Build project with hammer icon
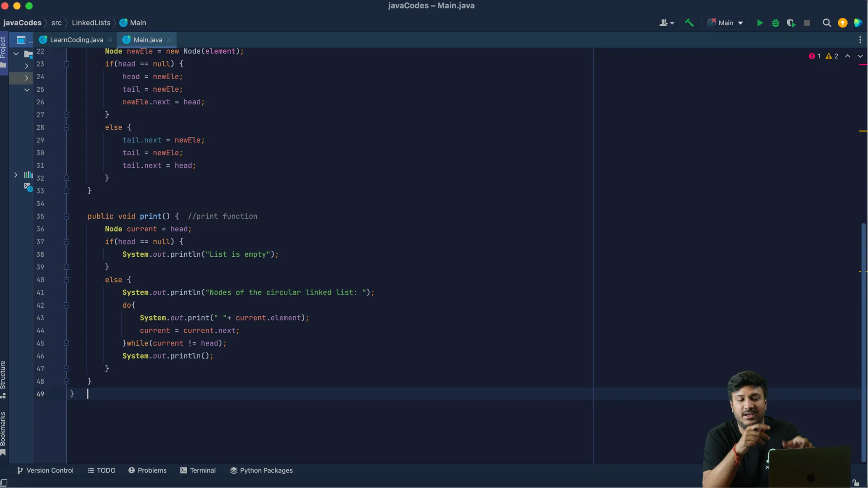Screen dimensions: 868x488 coord(689,23)
